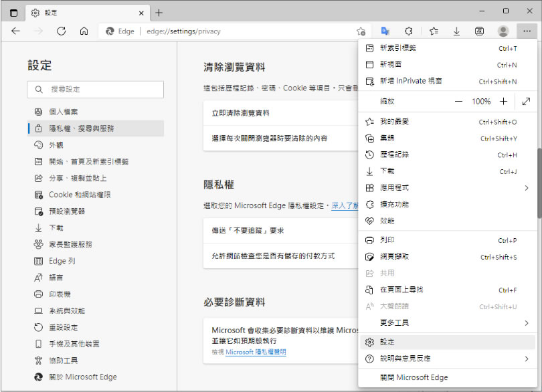Image resolution: width=542 pixels, height=392 pixels.
Task: Open 下載 from the dropdown menu
Action: 447,171
